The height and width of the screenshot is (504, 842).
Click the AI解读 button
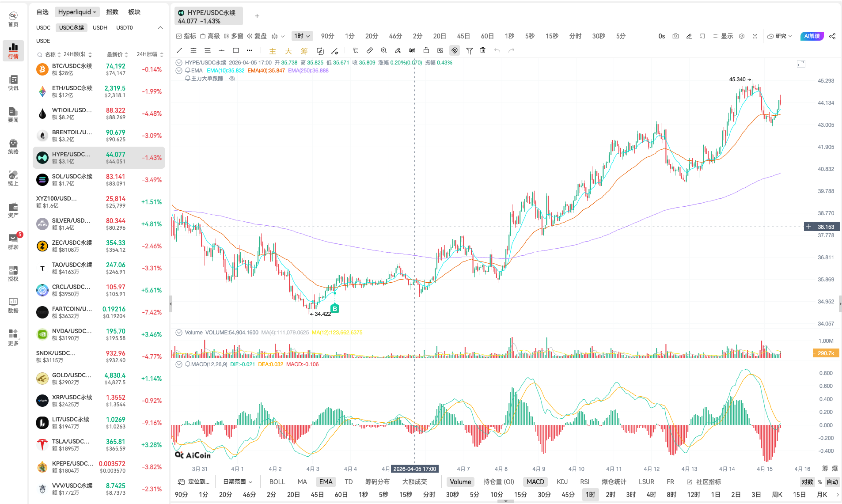click(812, 36)
